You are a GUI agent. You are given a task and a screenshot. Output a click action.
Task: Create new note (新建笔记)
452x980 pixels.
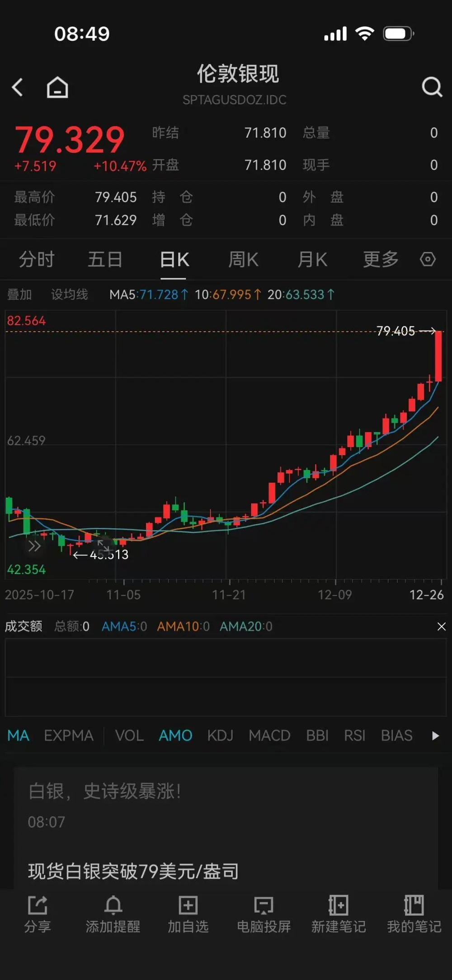pyautogui.click(x=339, y=914)
